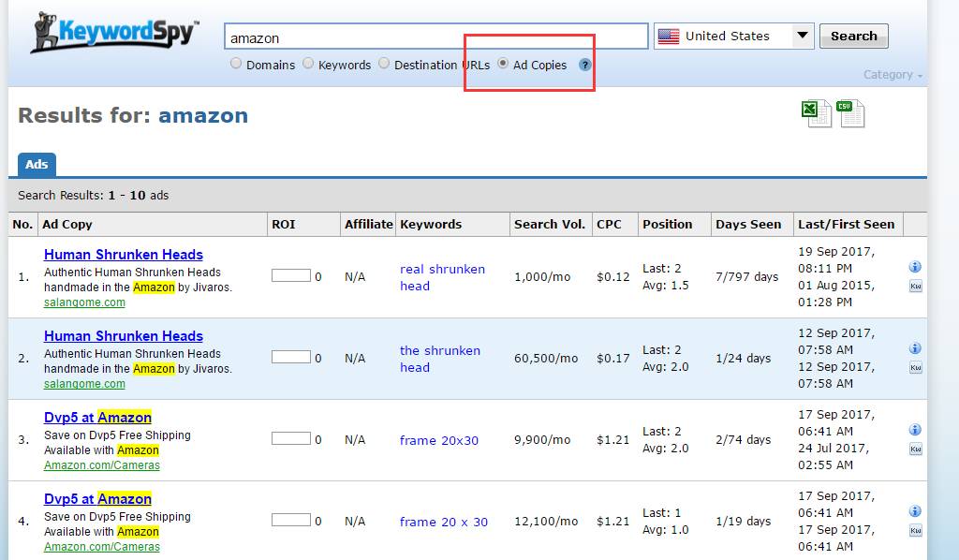
Task: Click KW icon for frame 20 x 30 row
Action: click(916, 531)
